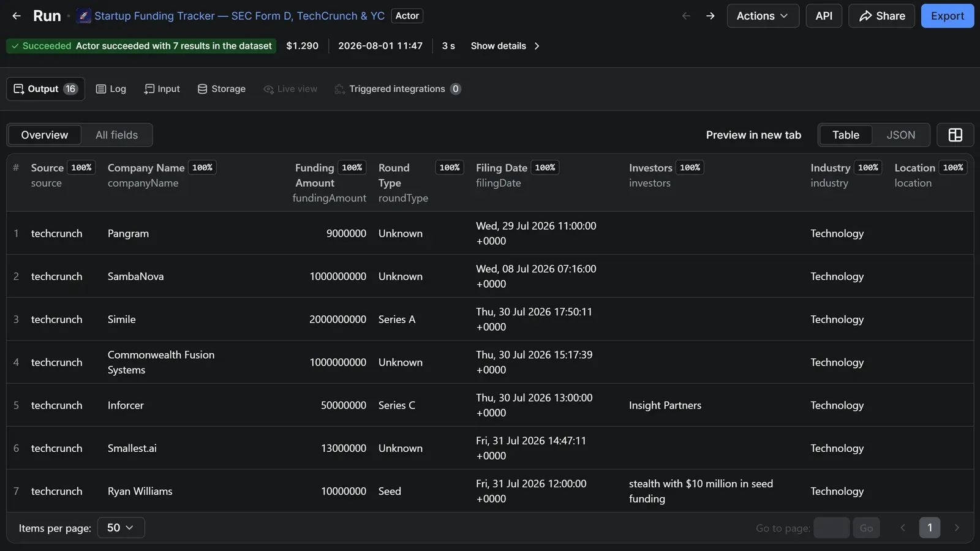Click the actor rocket icon
This screenshot has width=980, height=551.
[84, 16]
